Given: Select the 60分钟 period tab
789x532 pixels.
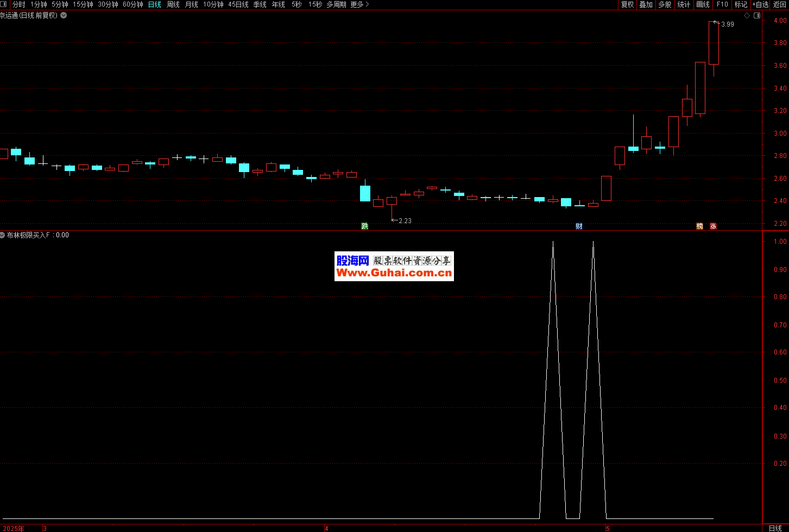Looking at the screenshot, I should coord(133,4).
